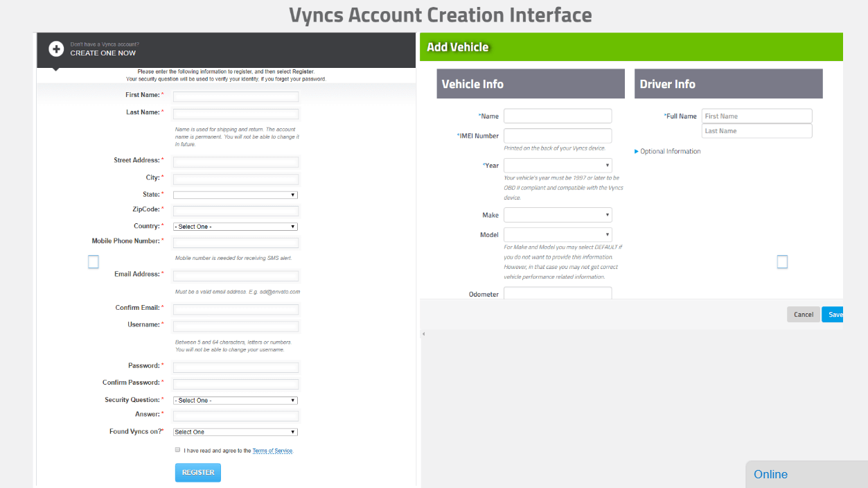Expand the Optional Information section
This screenshot has height=488, width=868.
pos(668,151)
